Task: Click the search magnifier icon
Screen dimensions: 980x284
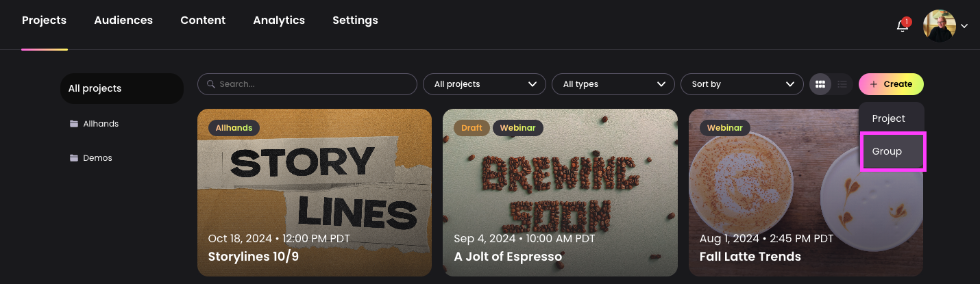Action: pyautogui.click(x=211, y=84)
